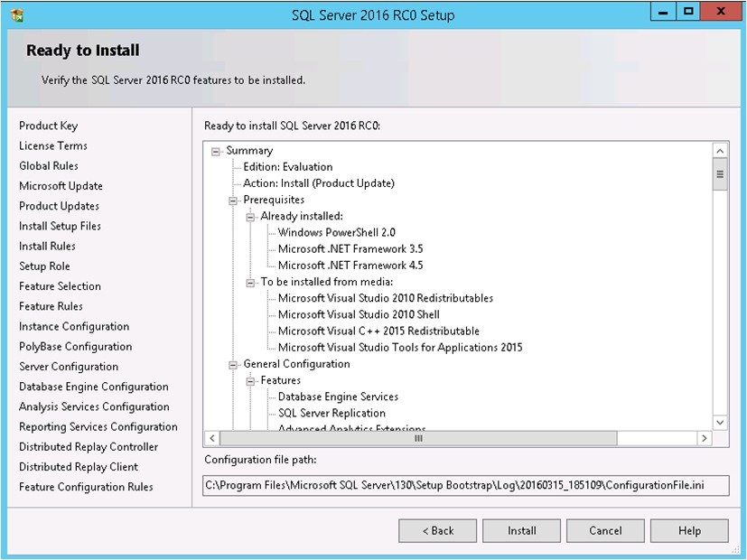Click the up arrow of the vertical scrollbar
747x560 pixels.
point(720,151)
